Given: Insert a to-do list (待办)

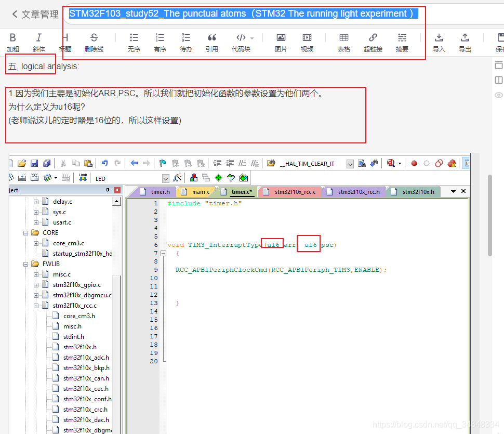Looking at the screenshot, I should 186,43.
